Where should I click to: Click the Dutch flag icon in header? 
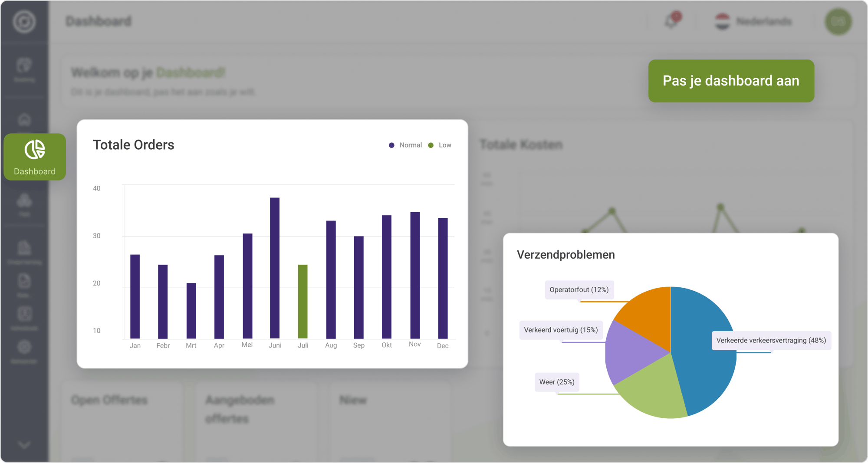pyautogui.click(x=722, y=21)
